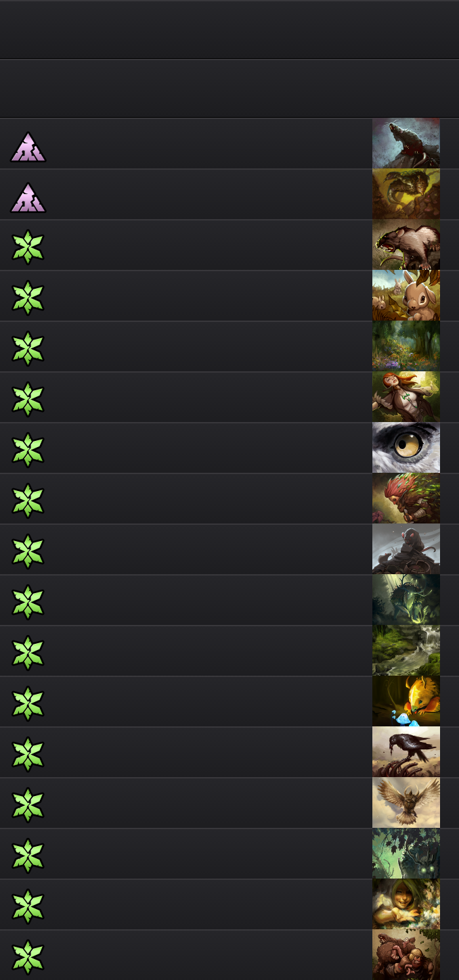Select the yellow chick with blue mushroom thumbnail
This screenshot has width=459, height=980.
coord(406,701)
